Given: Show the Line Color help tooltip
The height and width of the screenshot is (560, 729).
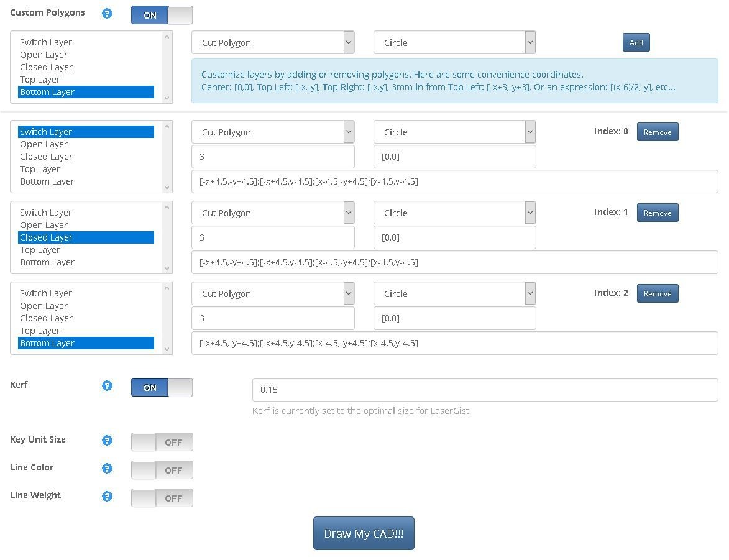Looking at the screenshot, I should pyautogui.click(x=108, y=469).
